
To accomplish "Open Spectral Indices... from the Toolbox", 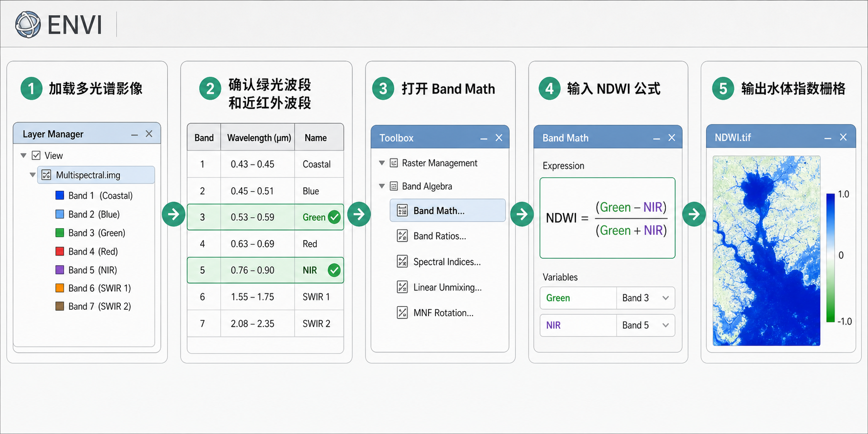I will tap(447, 262).
